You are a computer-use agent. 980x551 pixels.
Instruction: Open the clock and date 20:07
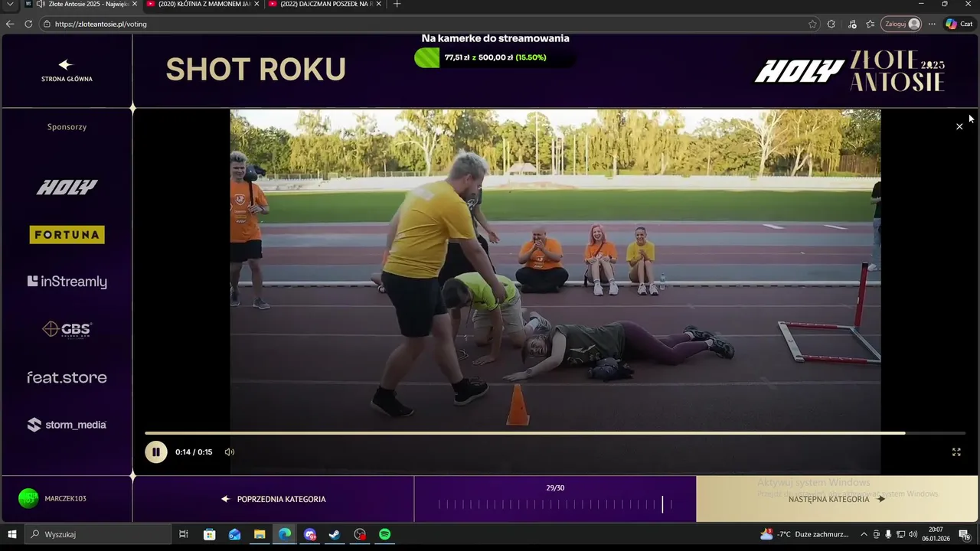(936, 534)
